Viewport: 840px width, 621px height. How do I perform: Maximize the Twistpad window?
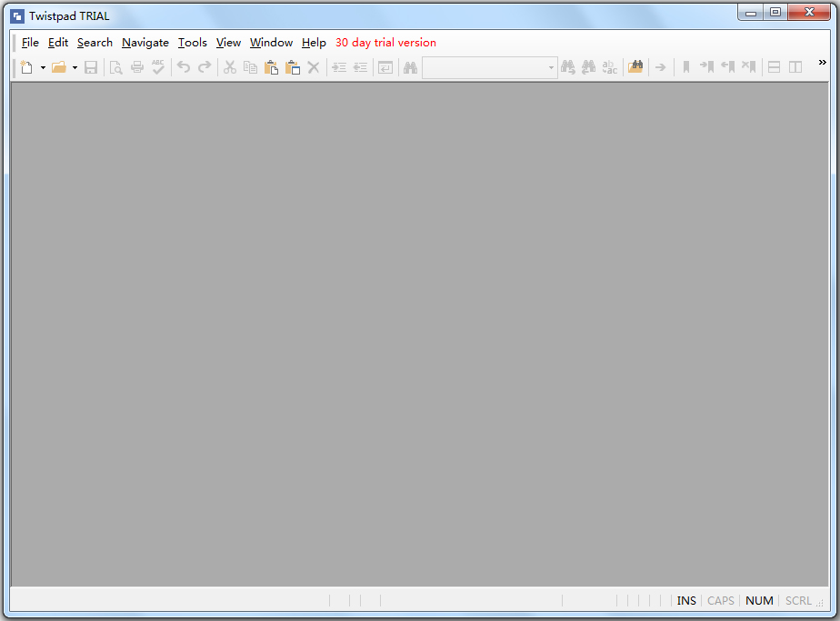tap(775, 13)
